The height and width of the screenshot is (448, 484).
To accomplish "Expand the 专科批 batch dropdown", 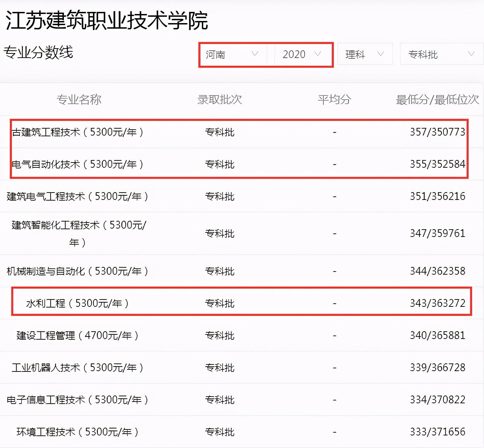I will click(440, 54).
